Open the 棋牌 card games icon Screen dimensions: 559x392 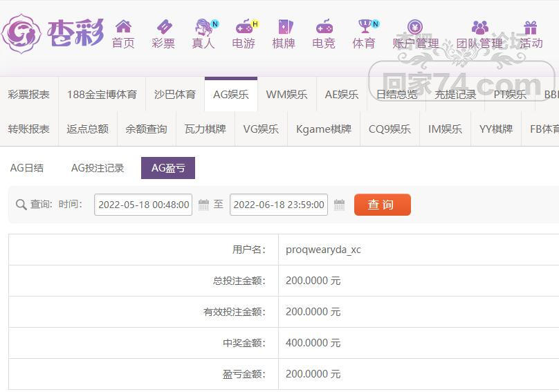tap(284, 27)
